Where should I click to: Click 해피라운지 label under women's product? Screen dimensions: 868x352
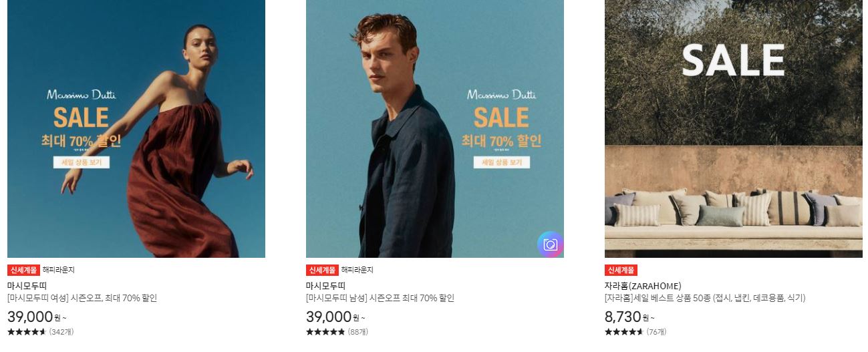point(58,271)
